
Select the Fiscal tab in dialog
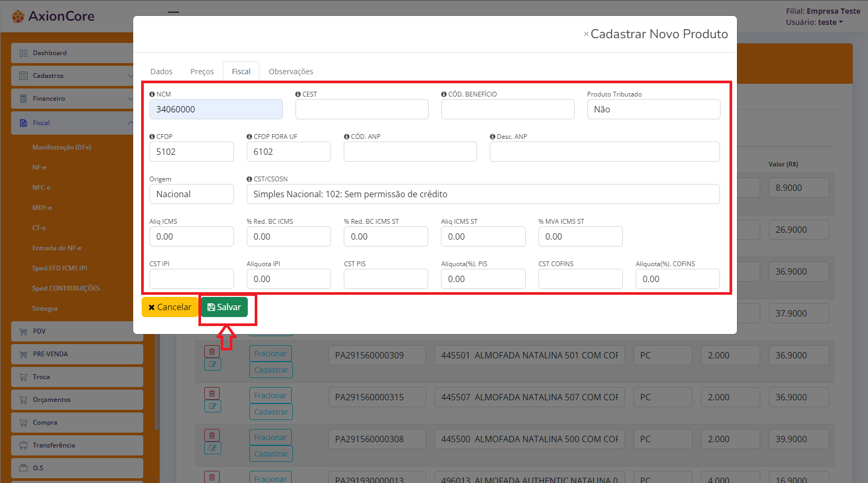click(x=241, y=72)
